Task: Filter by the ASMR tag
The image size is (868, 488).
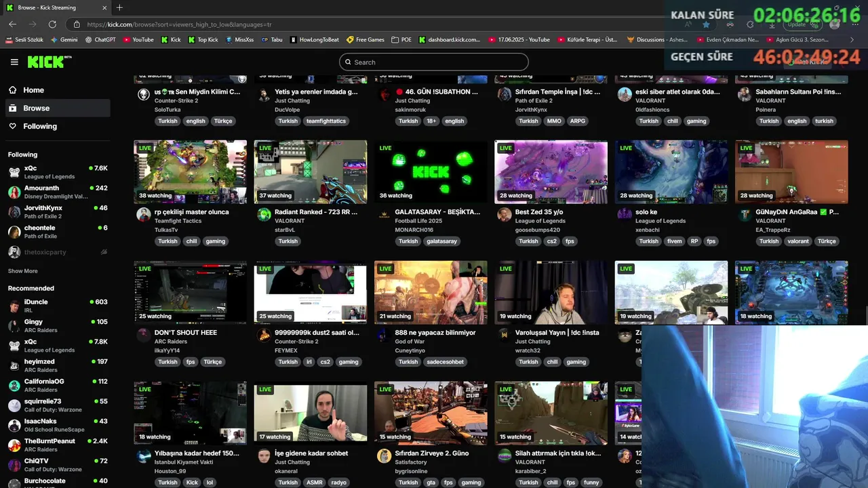Action: 314,483
